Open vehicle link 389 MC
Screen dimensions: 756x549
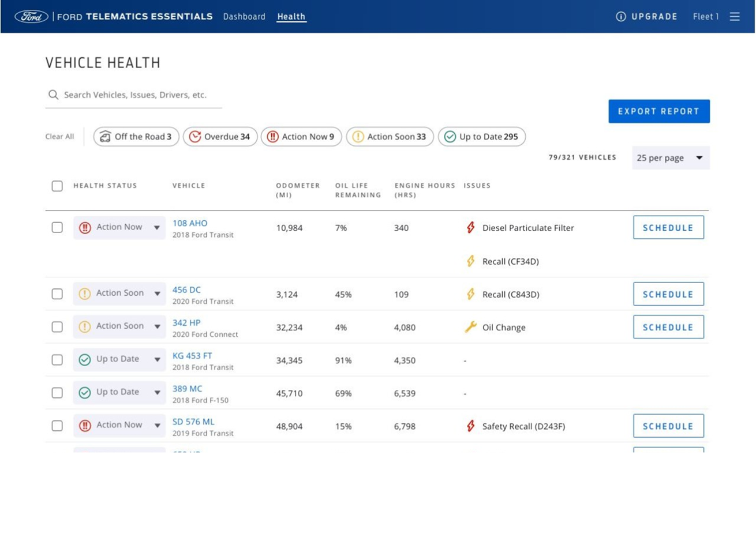pyautogui.click(x=187, y=389)
